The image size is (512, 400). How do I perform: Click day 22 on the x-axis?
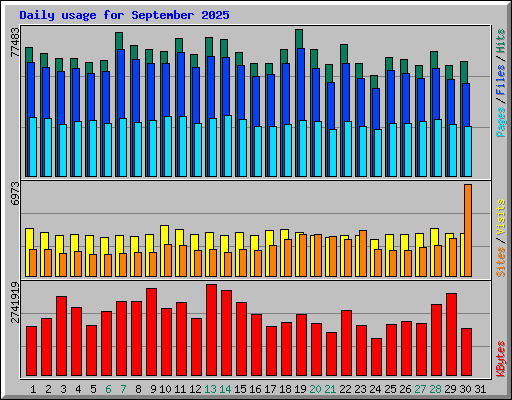(345, 389)
